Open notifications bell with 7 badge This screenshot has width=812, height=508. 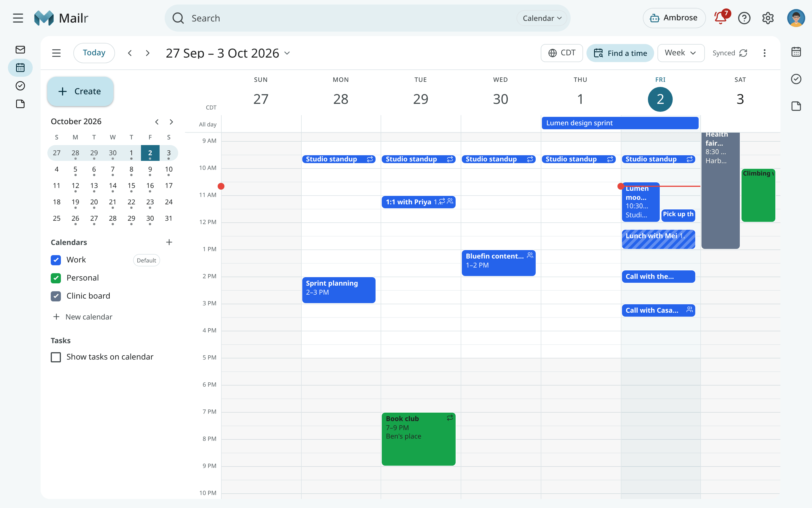(721, 18)
